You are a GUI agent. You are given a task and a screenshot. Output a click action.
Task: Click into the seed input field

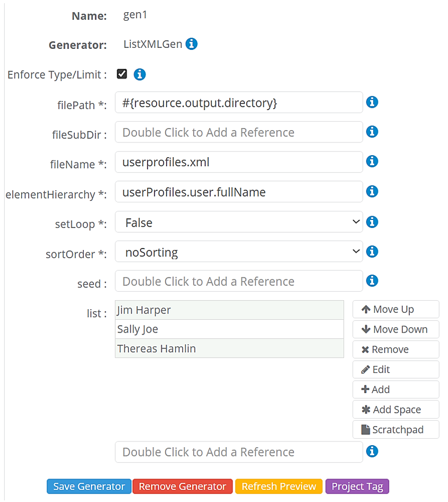pos(239,281)
